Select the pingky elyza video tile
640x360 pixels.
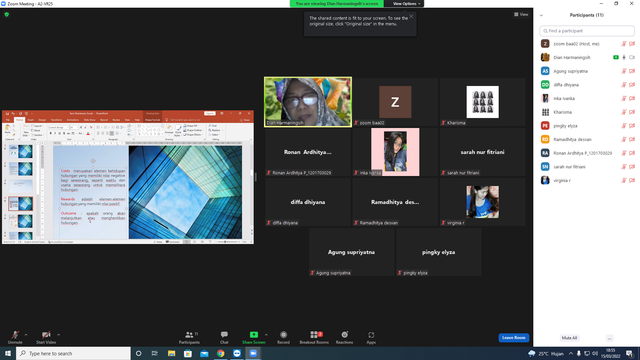(x=439, y=252)
